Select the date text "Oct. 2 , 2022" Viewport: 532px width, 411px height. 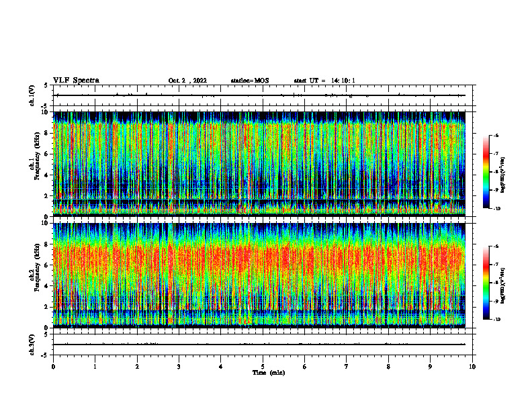coord(187,81)
